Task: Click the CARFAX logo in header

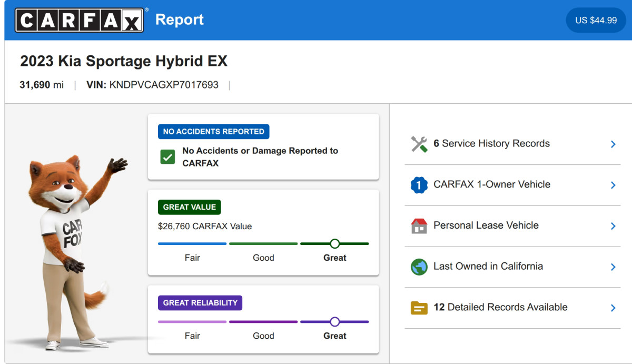Action: [x=80, y=20]
